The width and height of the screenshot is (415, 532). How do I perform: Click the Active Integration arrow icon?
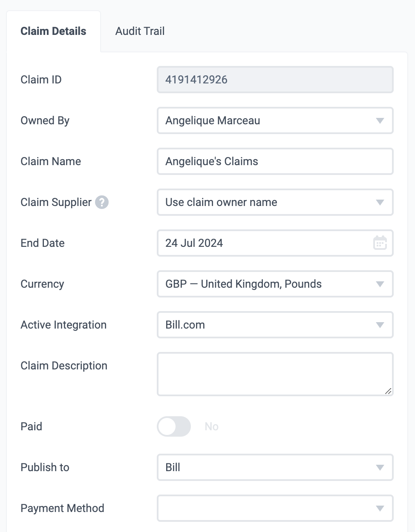point(380,325)
